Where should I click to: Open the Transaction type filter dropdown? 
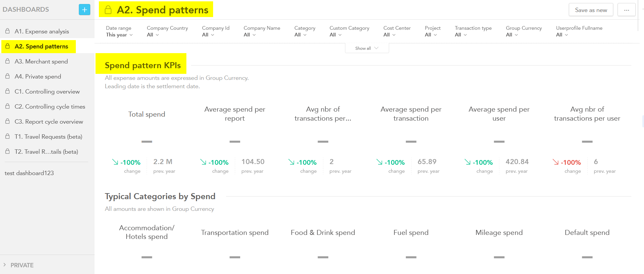pyautogui.click(x=461, y=35)
